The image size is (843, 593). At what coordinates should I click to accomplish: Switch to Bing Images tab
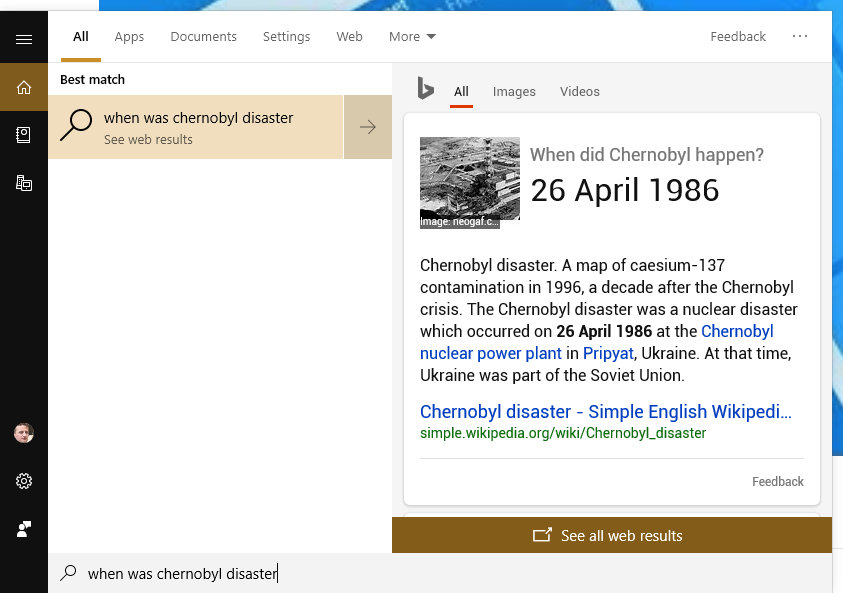(514, 91)
